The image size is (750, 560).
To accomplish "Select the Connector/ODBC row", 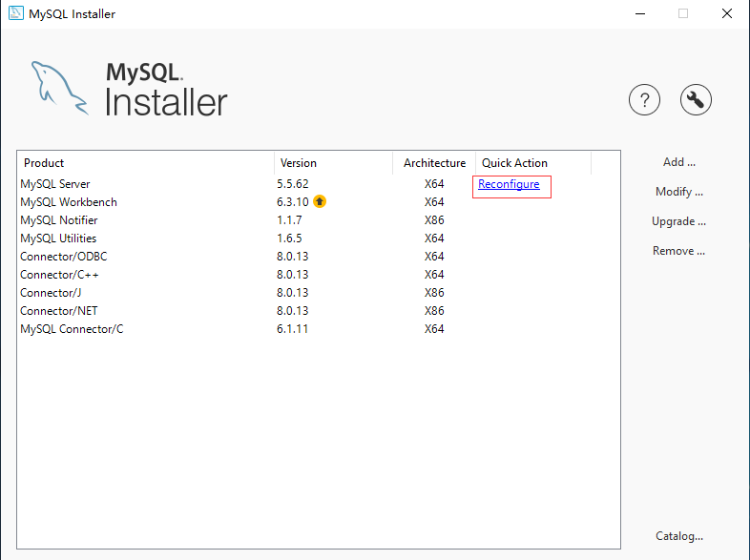I will [x=319, y=257].
